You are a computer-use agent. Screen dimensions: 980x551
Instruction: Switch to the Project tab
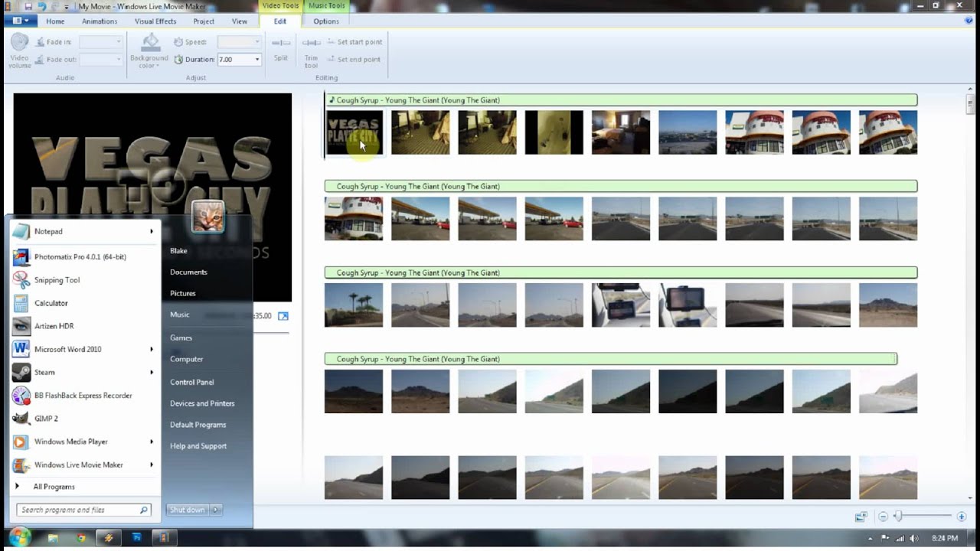(x=204, y=21)
